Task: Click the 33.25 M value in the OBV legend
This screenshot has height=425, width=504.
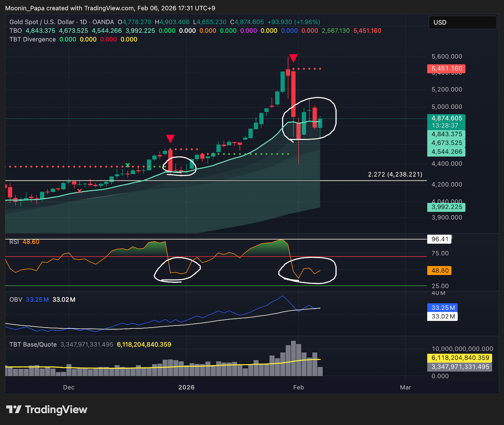Action: pyautogui.click(x=37, y=299)
